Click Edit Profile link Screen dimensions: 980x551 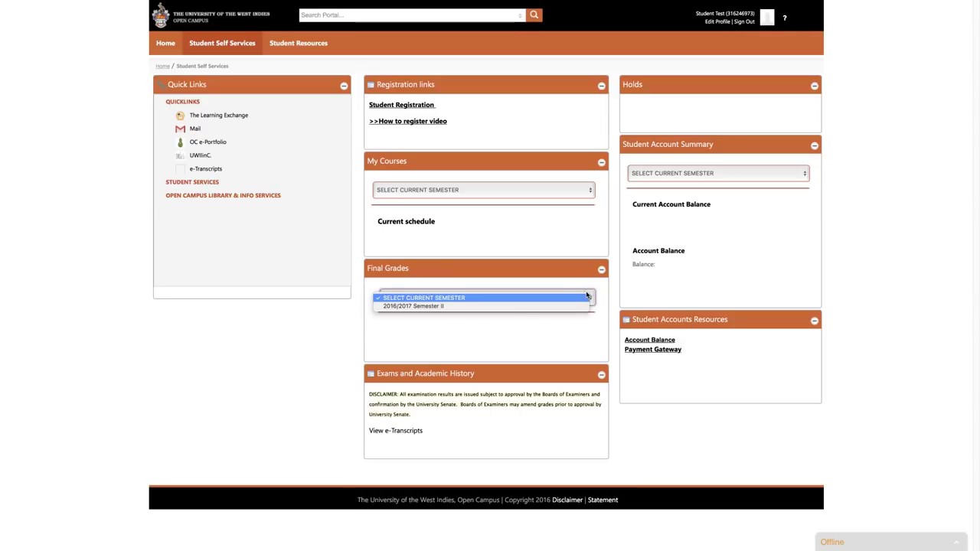(717, 21)
